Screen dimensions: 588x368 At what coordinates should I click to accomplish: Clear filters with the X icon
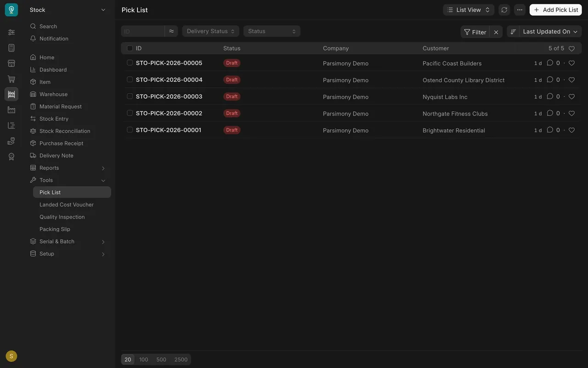(496, 32)
